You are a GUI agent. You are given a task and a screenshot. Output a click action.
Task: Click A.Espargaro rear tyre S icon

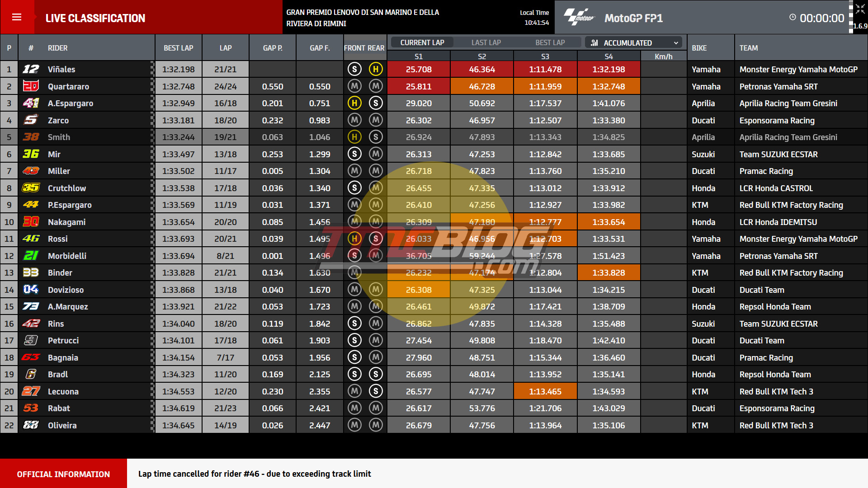tap(376, 103)
